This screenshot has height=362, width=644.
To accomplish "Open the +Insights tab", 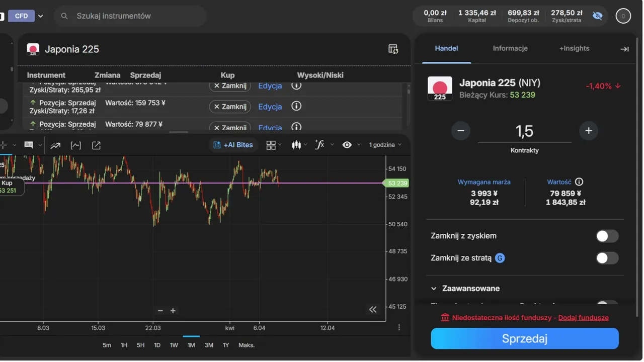I will tap(574, 48).
